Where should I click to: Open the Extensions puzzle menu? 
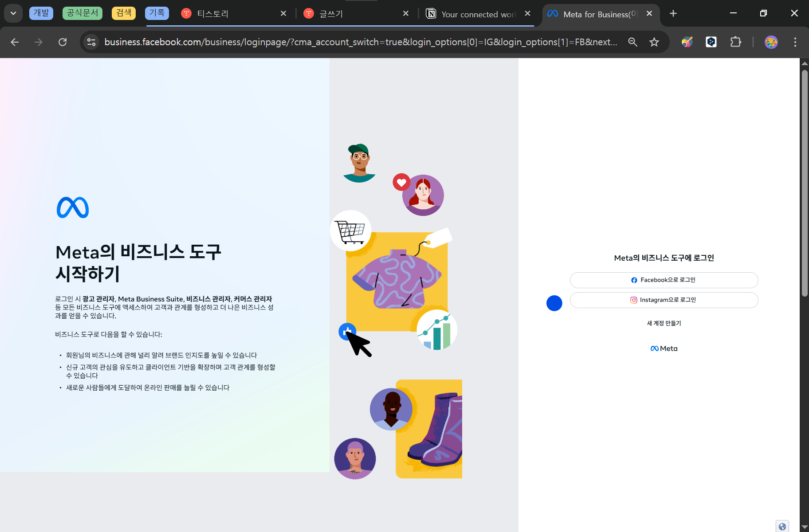coord(735,42)
